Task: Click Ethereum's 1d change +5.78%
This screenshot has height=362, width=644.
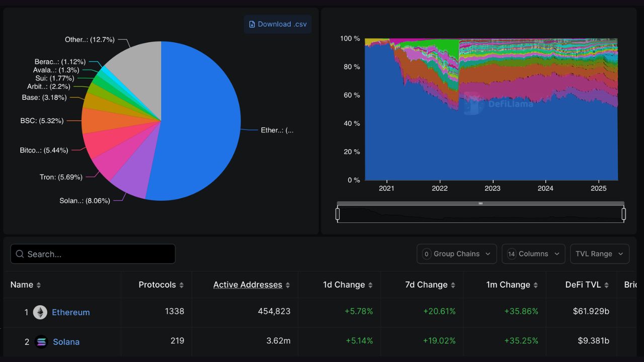Action: tap(359, 311)
